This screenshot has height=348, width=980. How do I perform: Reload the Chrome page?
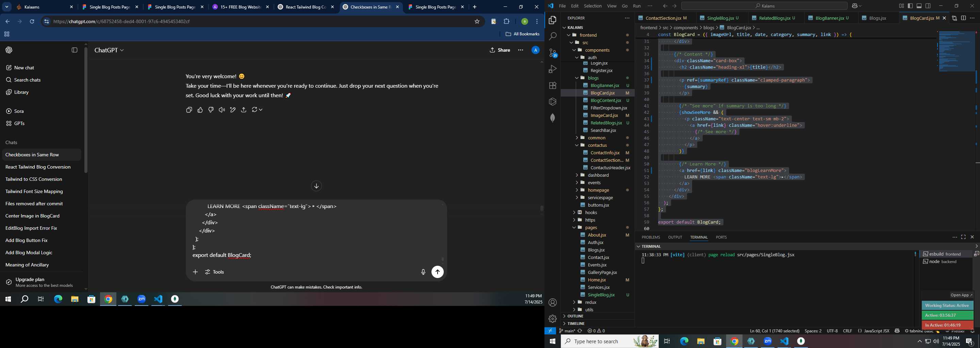coord(32,22)
